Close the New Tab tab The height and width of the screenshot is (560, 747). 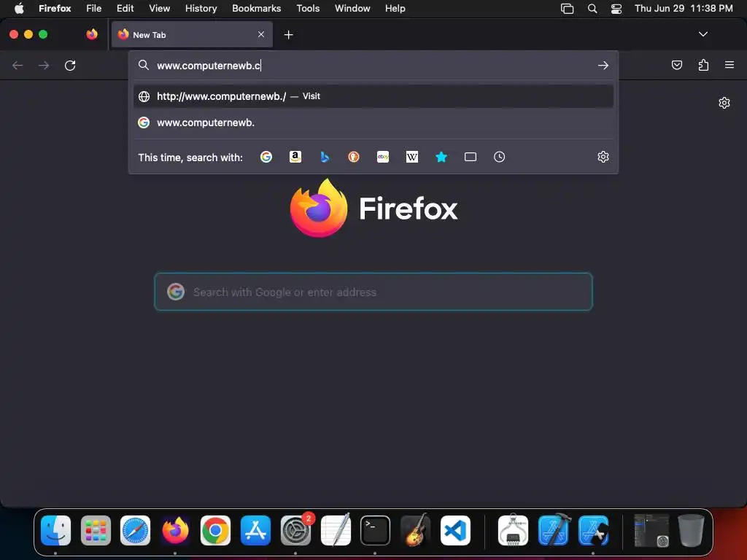(x=261, y=34)
